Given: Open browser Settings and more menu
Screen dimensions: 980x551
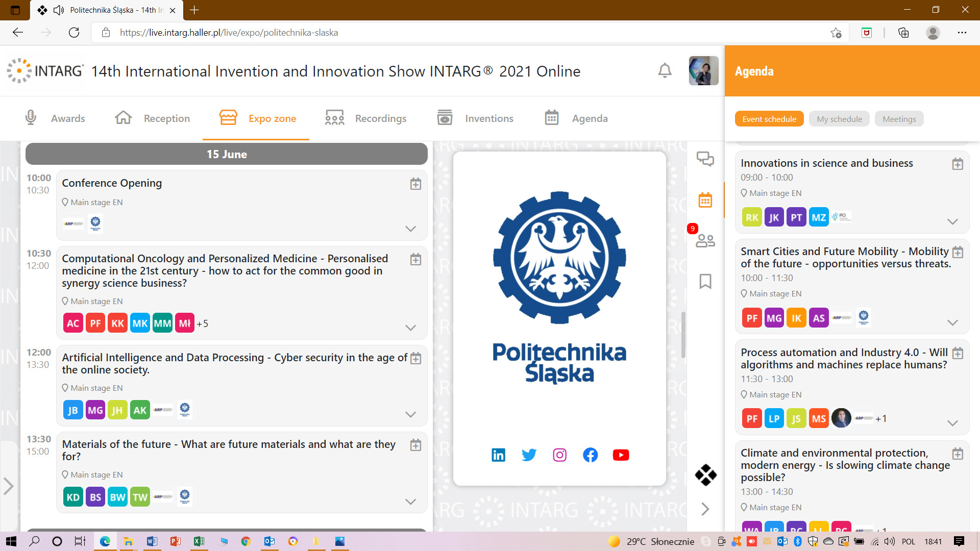Looking at the screenshot, I should click(x=962, y=33).
